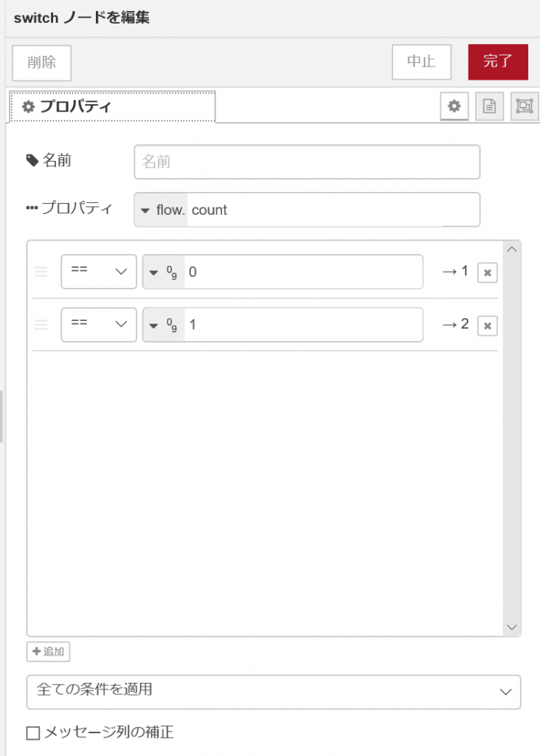Screen dimensions: 540x756
Task: Open the == operator dropdown in second rule
Action: tap(99, 325)
